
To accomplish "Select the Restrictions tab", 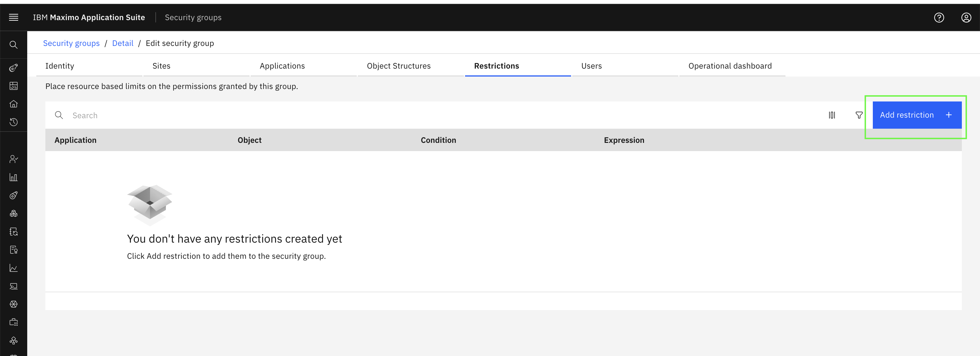I will (x=518, y=66).
